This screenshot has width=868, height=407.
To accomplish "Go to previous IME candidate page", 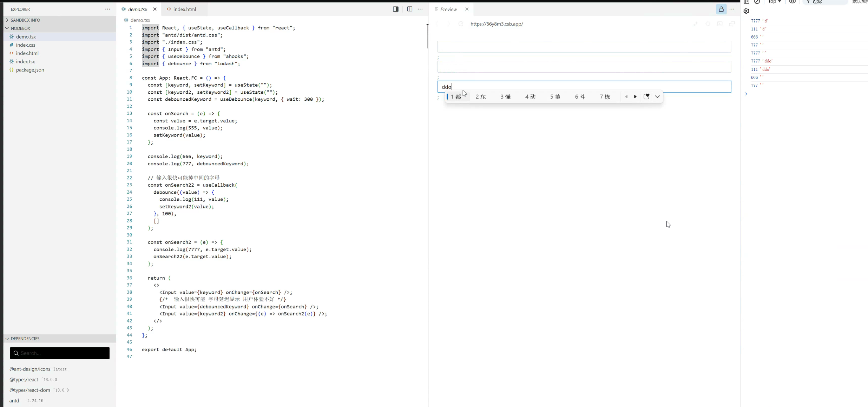I will point(626,97).
